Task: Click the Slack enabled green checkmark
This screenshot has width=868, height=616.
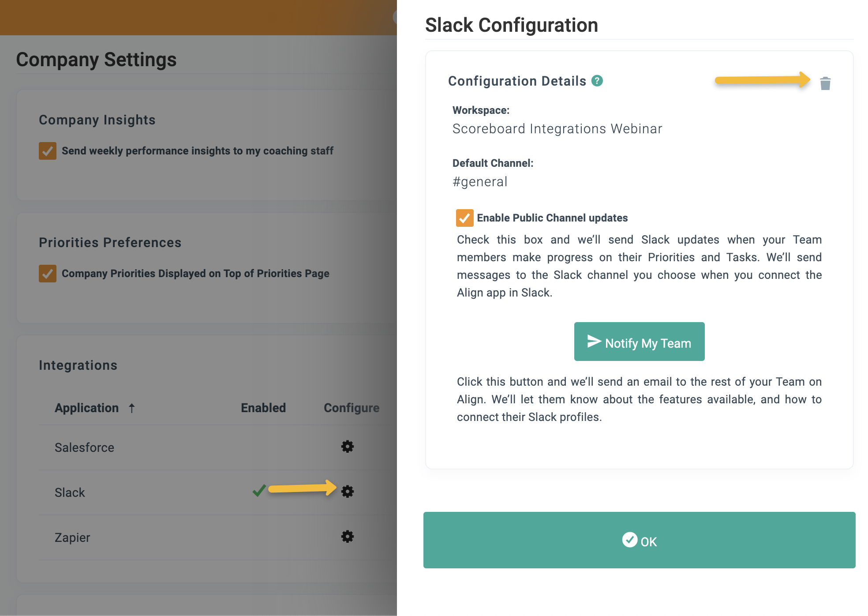Action: (x=259, y=490)
